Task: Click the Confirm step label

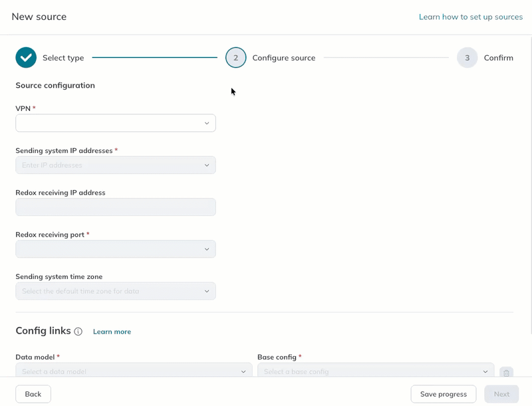Action: (x=498, y=58)
